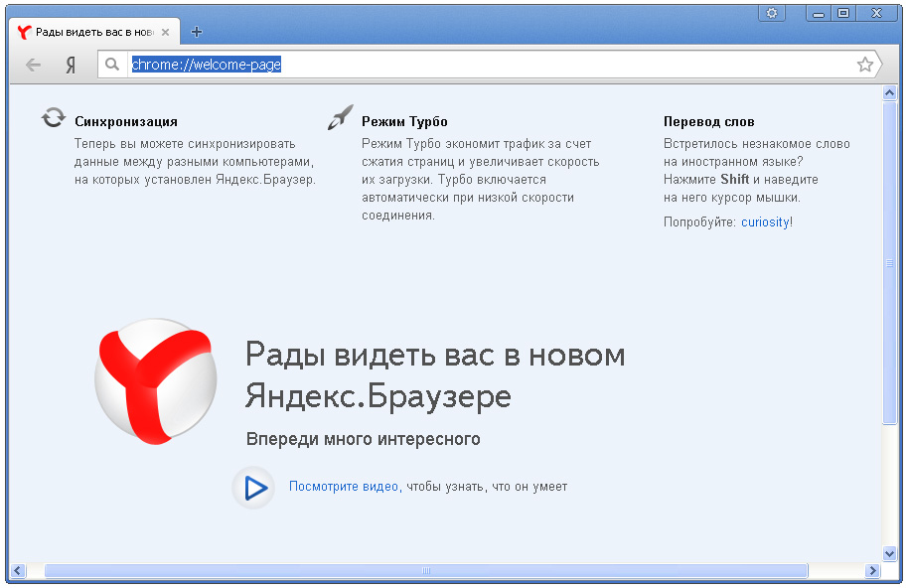Click the 'Режим Турбо' heading
Image resolution: width=906 pixels, height=588 pixels.
(x=404, y=122)
